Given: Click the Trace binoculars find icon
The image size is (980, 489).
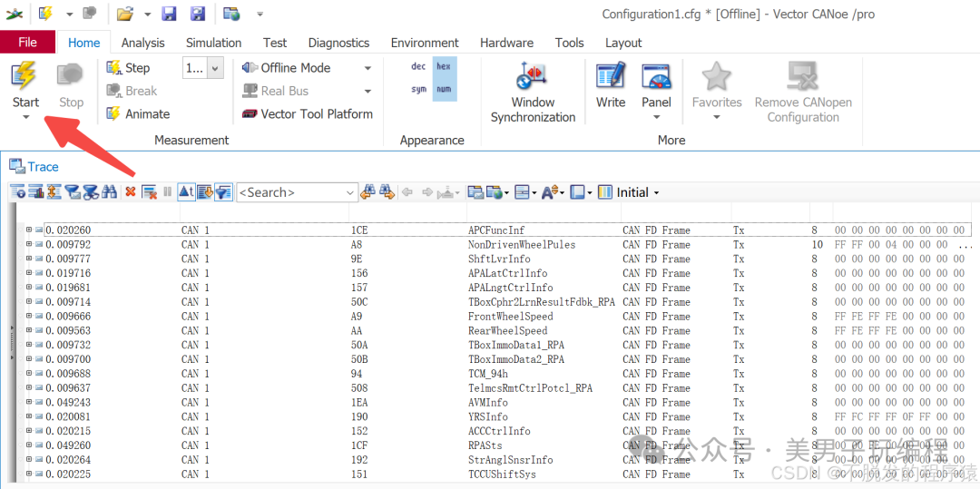Looking at the screenshot, I should point(110,192).
